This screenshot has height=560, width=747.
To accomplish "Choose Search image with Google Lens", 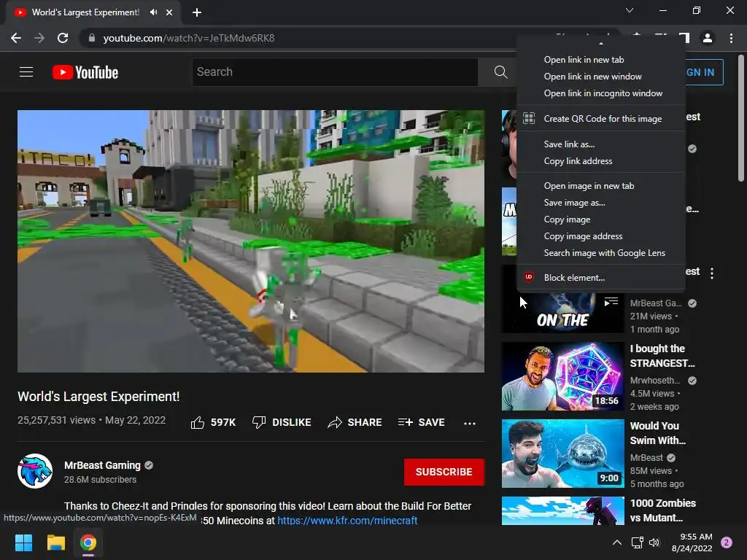I will (601, 253).
